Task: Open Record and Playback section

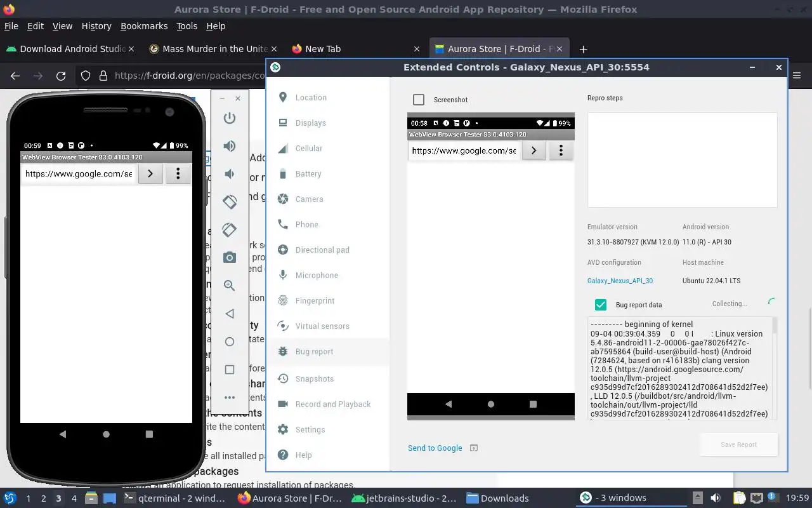Action: pos(328,404)
